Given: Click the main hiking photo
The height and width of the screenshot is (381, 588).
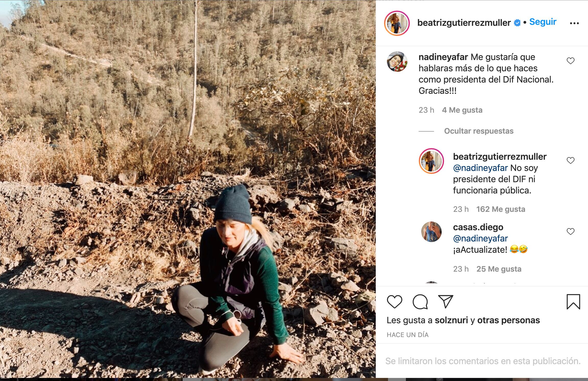Looking at the screenshot, I should pyautogui.click(x=188, y=189).
